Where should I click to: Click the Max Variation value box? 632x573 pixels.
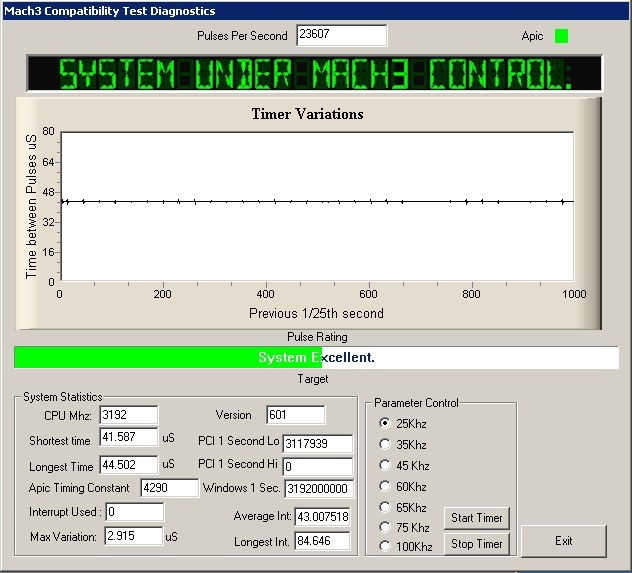[x=133, y=536]
